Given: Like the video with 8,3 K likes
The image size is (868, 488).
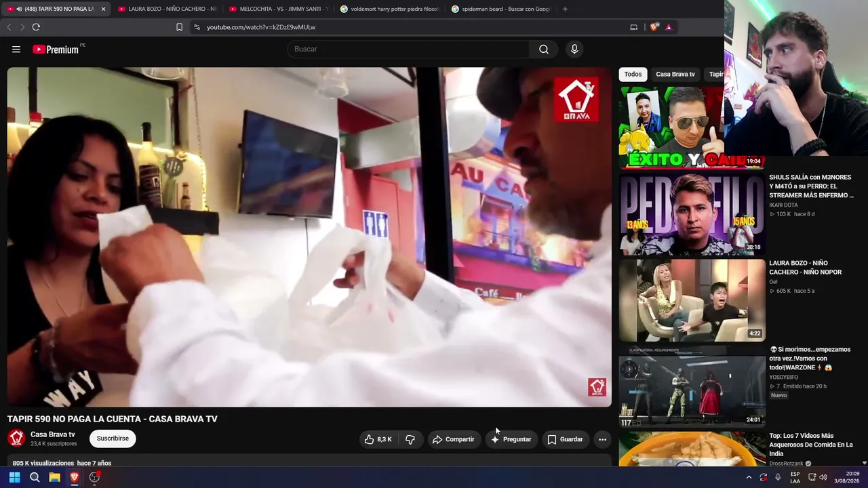Looking at the screenshot, I should click(378, 439).
